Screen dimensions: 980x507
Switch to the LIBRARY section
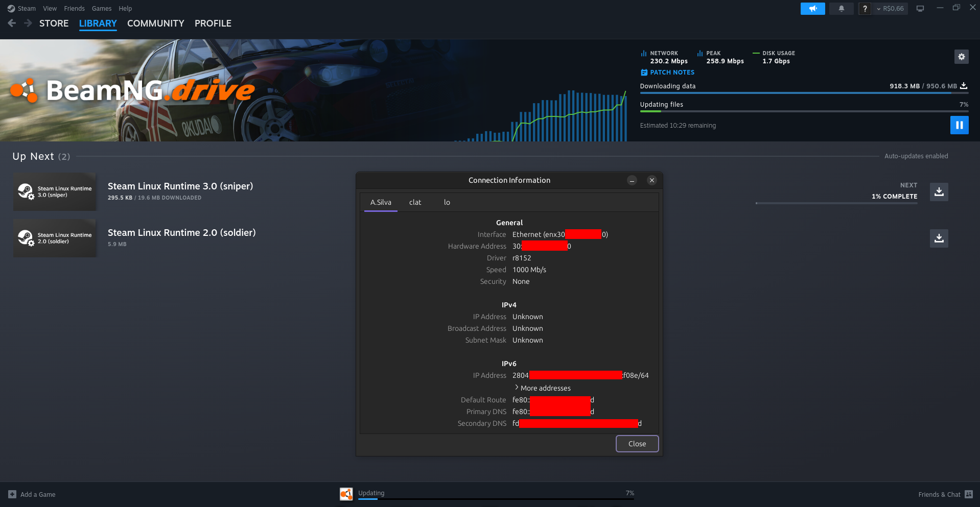98,23
